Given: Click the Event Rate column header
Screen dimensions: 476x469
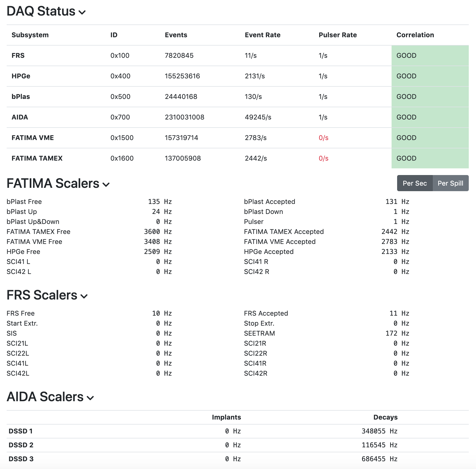Looking at the screenshot, I should 262,35.
